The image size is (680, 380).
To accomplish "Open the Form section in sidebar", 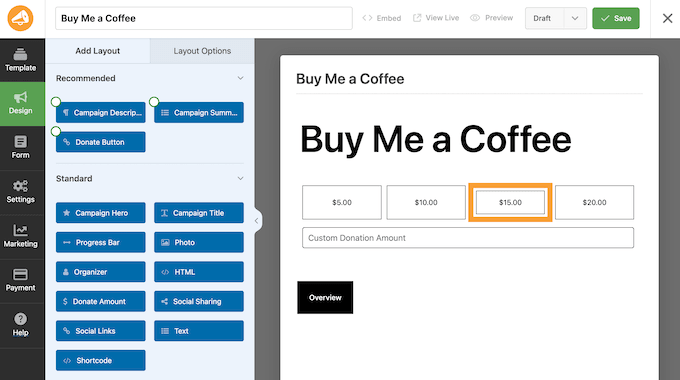I will coord(21,148).
